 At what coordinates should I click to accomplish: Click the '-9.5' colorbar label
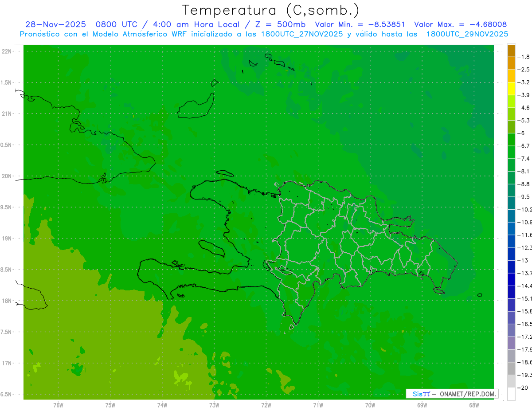524,197
